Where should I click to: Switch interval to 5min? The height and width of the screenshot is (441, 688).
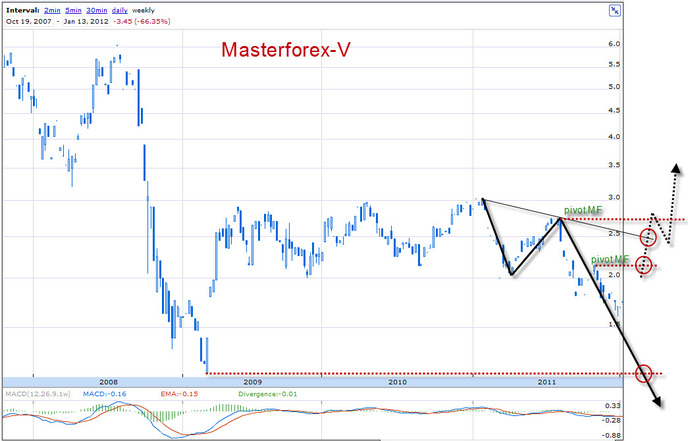coord(73,10)
